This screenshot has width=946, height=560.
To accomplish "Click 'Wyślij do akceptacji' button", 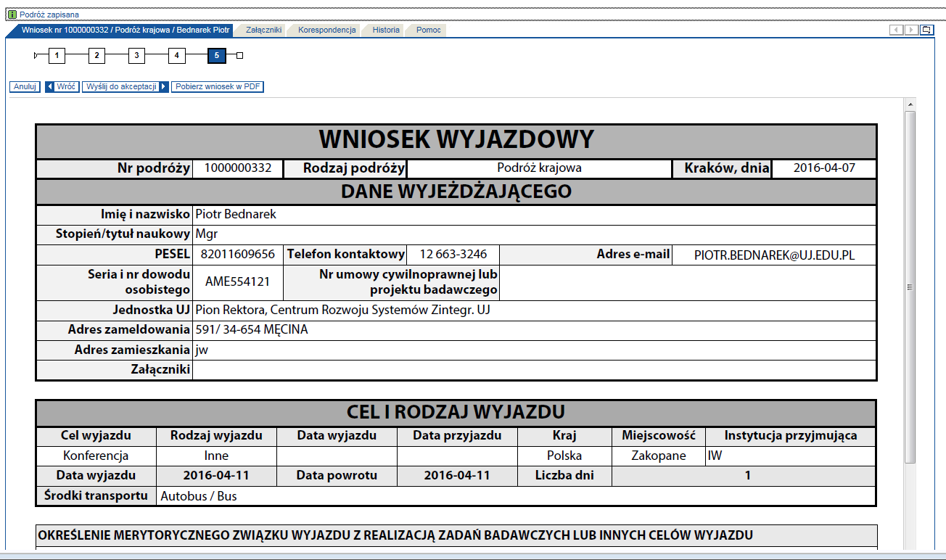I will (125, 86).
